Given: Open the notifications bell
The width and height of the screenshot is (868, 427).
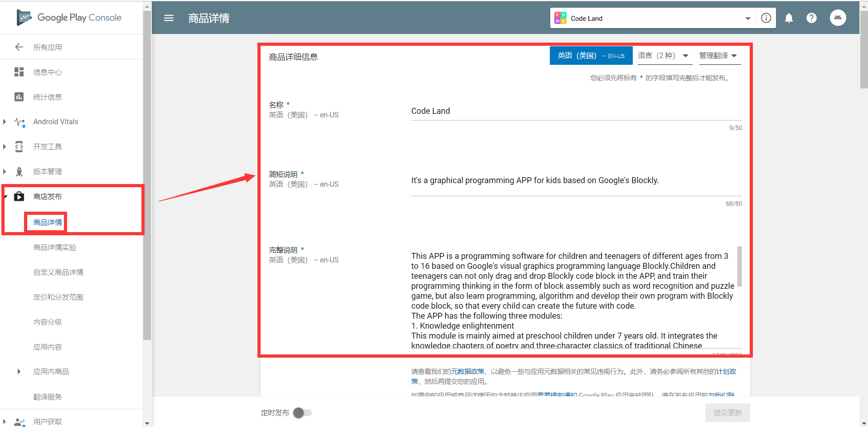Looking at the screenshot, I should point(789,18).
